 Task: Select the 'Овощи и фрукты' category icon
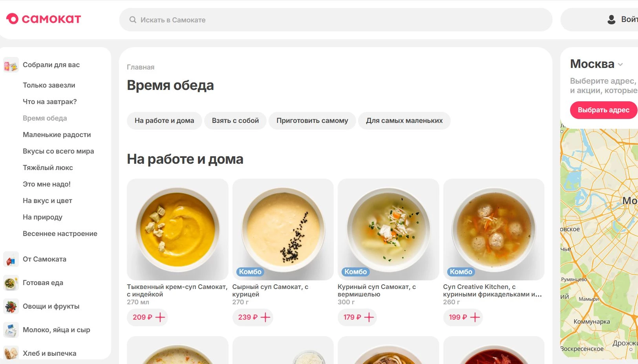point(11,306)
